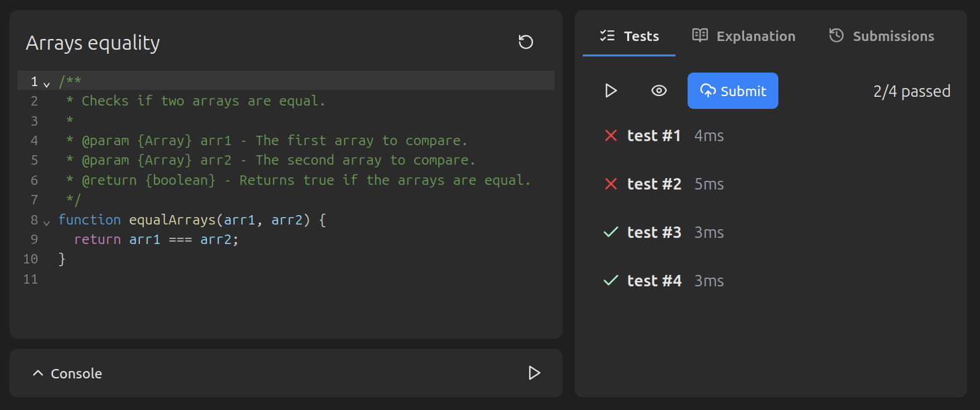Click the 5ms duration of test #2

pyautogui.click(x=709, y=184)
